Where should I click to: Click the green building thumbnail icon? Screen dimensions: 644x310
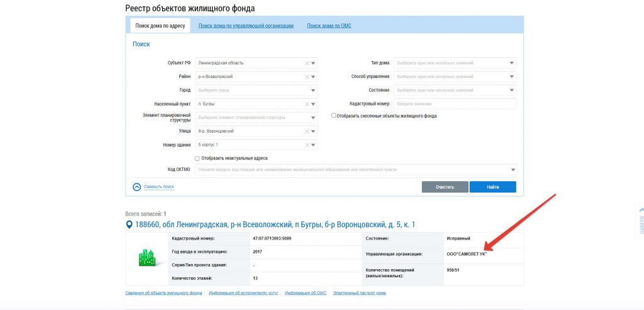coord(146,258)
